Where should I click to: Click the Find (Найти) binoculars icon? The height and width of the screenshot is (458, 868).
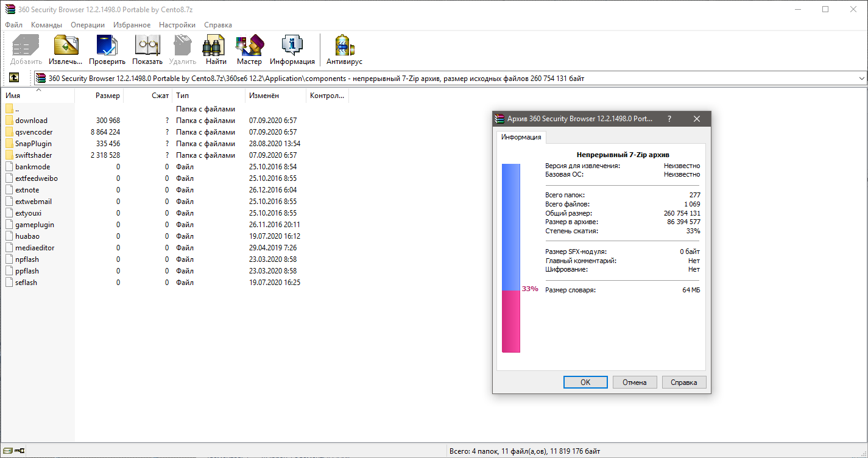click(x=216, y=46)
